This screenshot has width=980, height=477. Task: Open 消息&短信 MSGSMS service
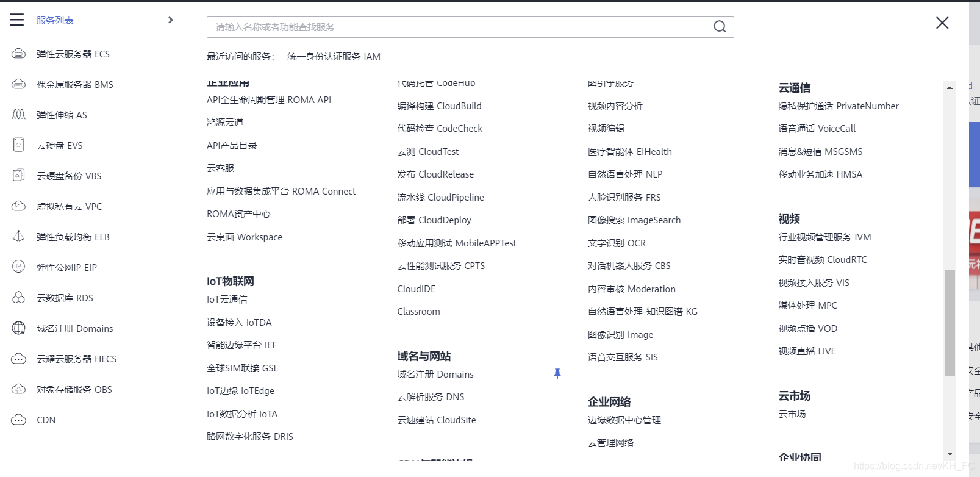pyautogui.click(x=820, y=151)
